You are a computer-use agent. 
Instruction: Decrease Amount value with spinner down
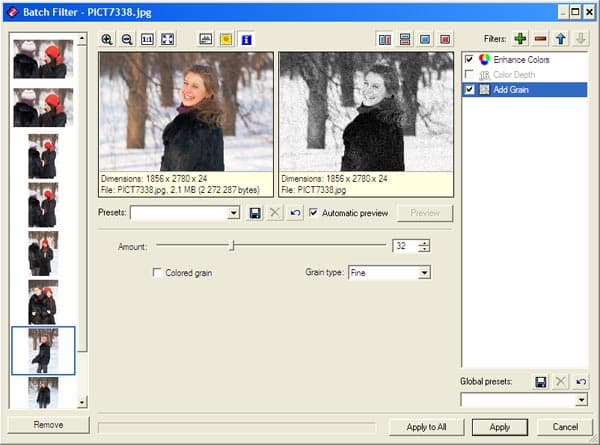coord(424,249)
